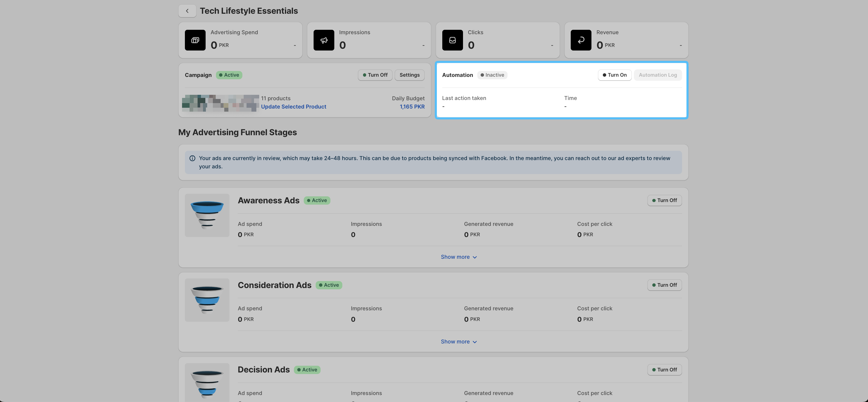Click Generated revenue under Consideration Ads
The height and width of the screenshot is (402, 868).
click(x=489, y=309)
